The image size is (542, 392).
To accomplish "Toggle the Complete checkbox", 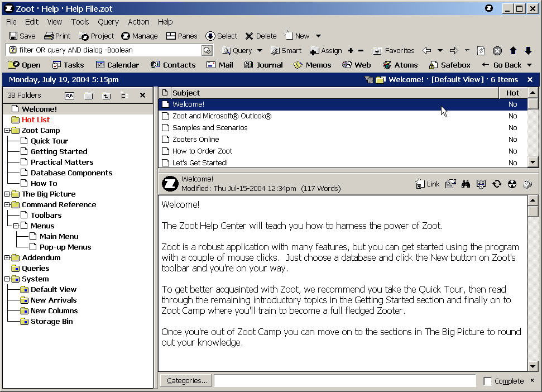I will pos(488,381).
